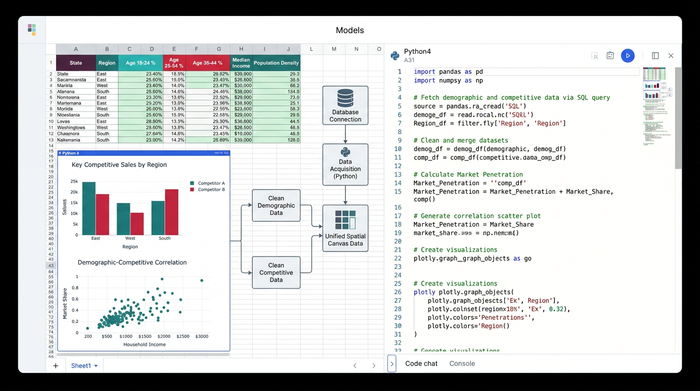
Task: Run the Python4 code with play button
Action: (x=627, y=56)
